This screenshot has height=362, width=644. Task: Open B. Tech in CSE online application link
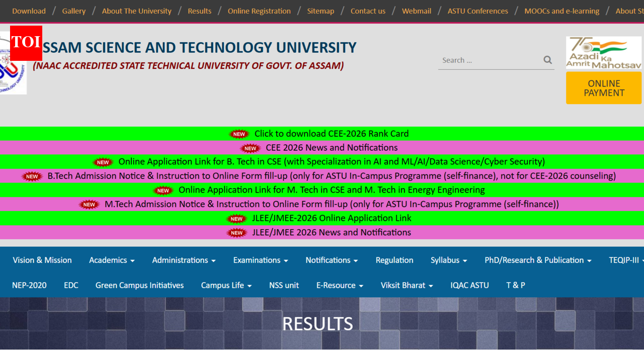(332, 162)
